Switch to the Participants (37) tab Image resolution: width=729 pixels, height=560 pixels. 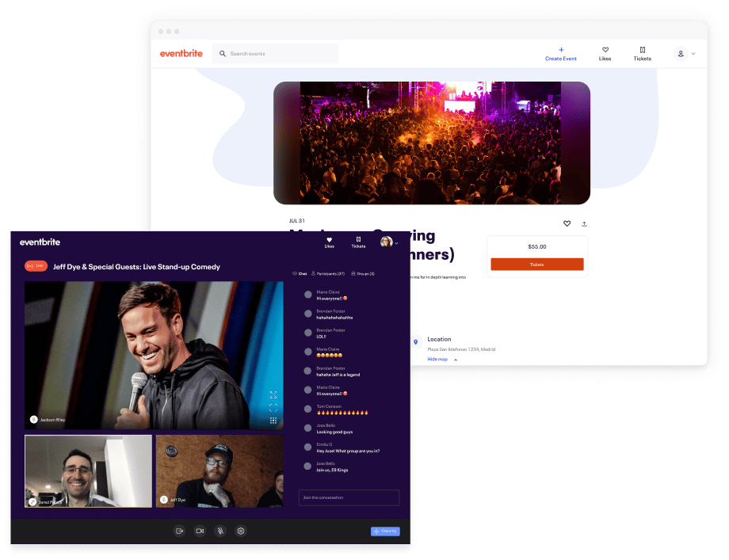326,272
